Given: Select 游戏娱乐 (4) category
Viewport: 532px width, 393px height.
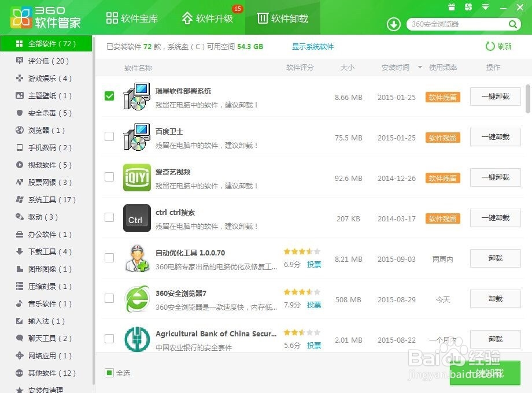Looking at the screenshot, I should [46, 79].
